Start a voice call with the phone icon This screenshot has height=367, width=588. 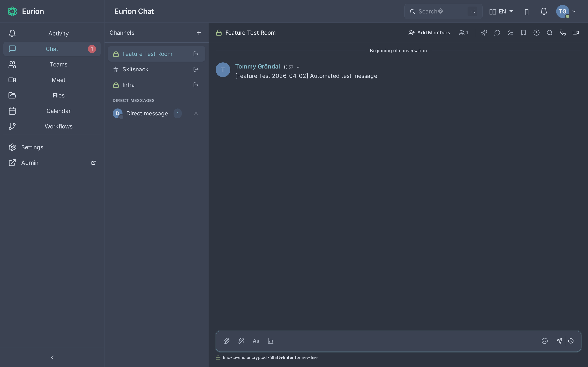tap(562, 33)
